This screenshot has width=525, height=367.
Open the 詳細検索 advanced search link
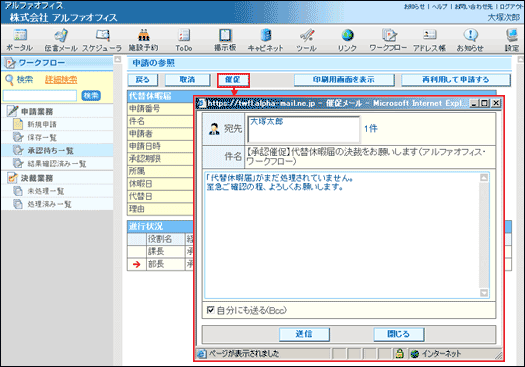[x=61, y=80]
